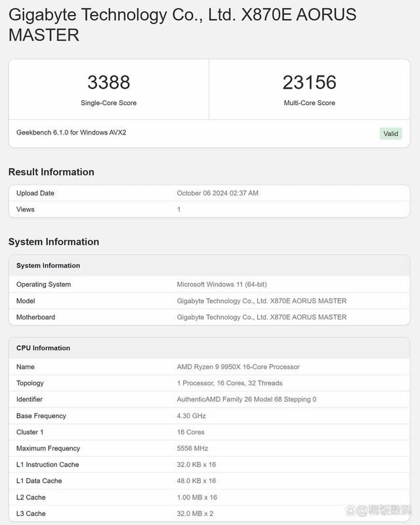Viewport: 420px width, 525px height.
Task: Select the Upload Date value October 06 2024
Action: (217, 193)
